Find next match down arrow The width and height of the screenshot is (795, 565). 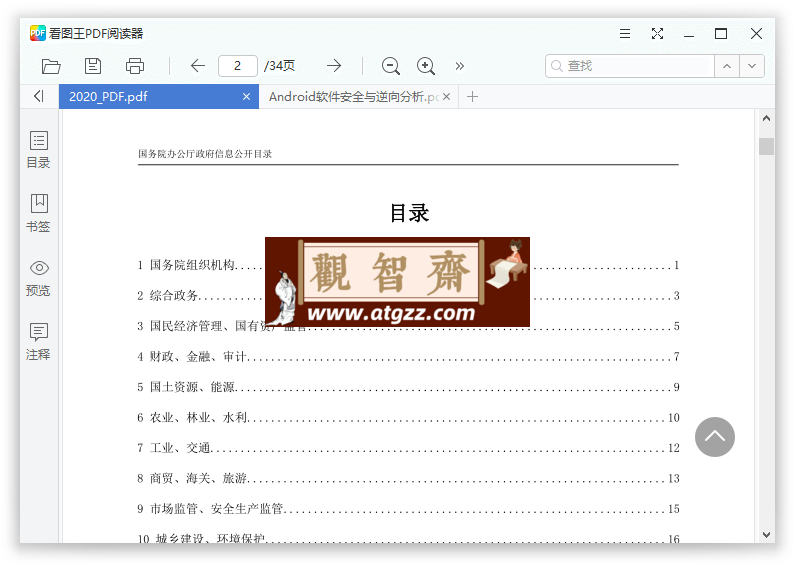[752, 66]
